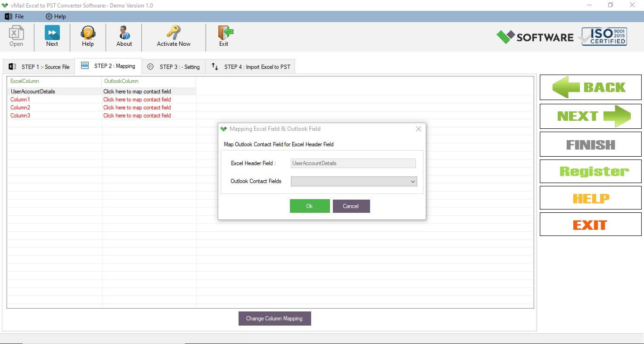Viewport: 644px width, 344px height.
Task: Click the map contact field cell for UserAccountDetails
Action: point(149,92)
